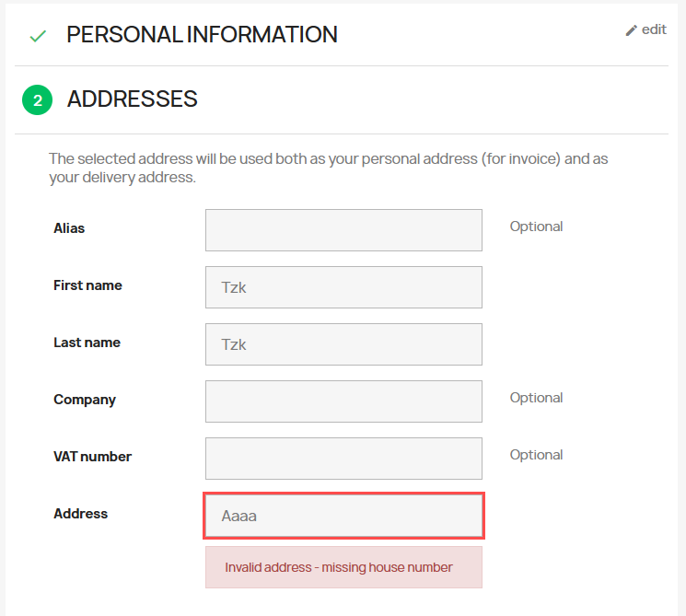Click the edit link text

point(654,29)
